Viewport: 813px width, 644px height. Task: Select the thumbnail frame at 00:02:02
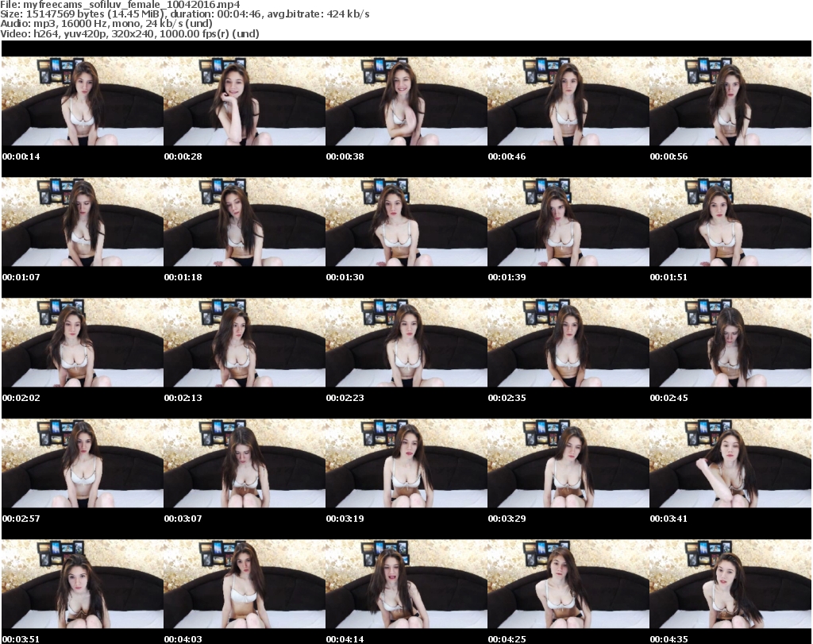[x=83, y=343]
